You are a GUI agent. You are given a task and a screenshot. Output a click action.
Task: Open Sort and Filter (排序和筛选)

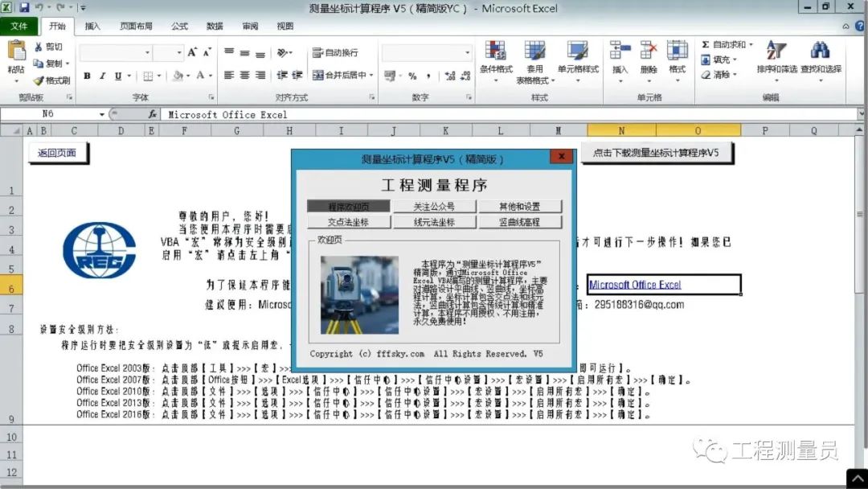pyautogui.click(x=776, y=61)
